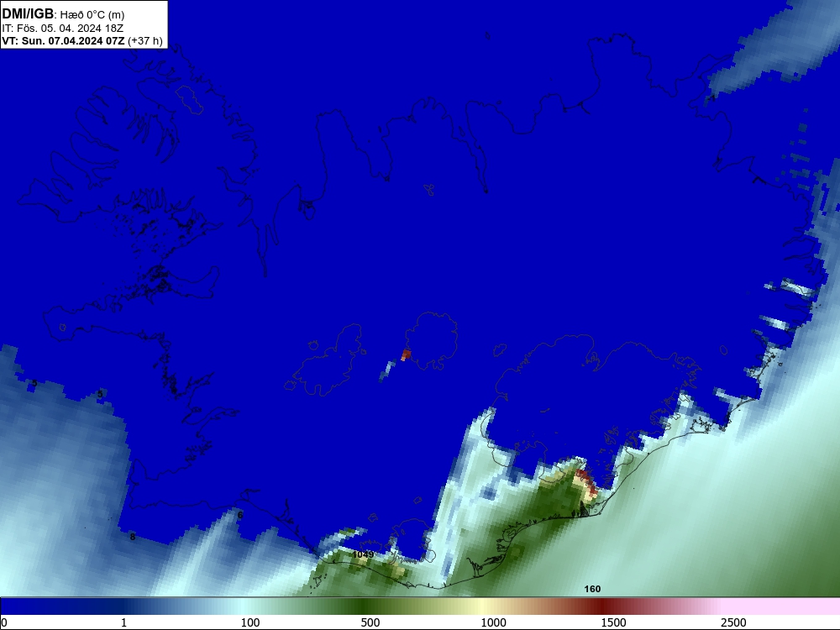The image size is (840, 630).
Task: Click the '500' legend scale label
Action: 370,622
